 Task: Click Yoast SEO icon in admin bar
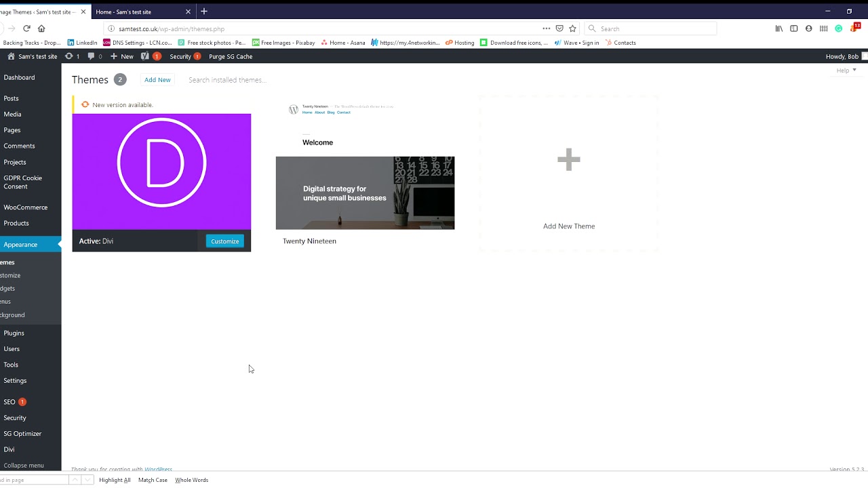click(x=151, y=56)
